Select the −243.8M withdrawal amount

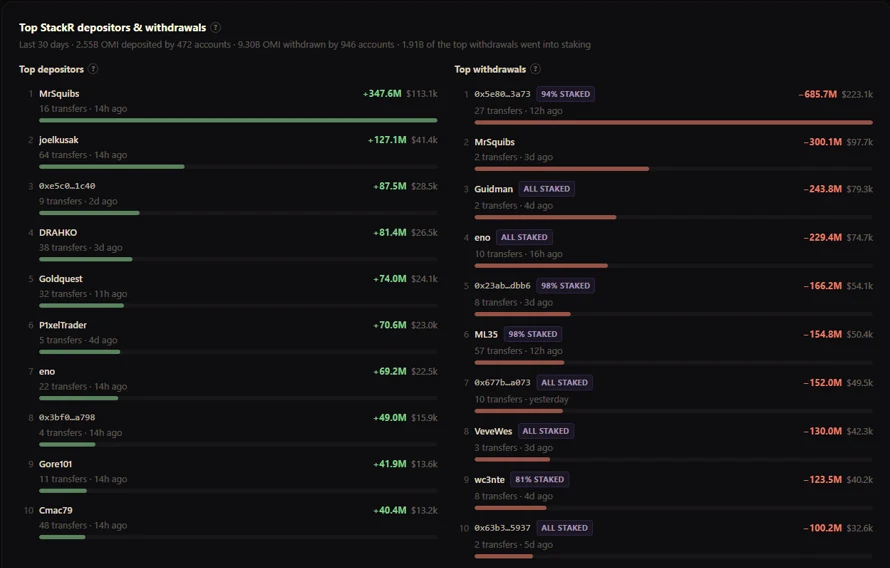(x=822, y=189)
